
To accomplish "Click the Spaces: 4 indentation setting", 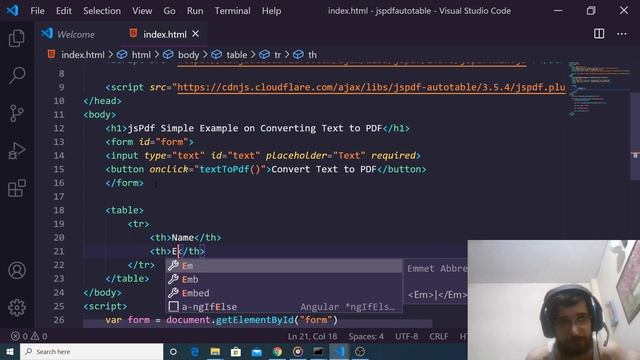I will pyautogui.click(x=366, y=336).
